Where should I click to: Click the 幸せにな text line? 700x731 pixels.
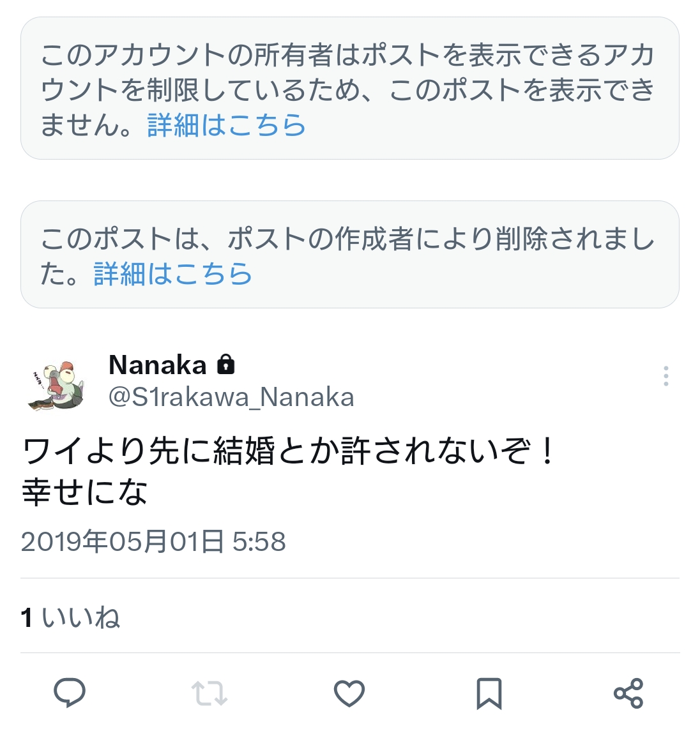point(84,492)
